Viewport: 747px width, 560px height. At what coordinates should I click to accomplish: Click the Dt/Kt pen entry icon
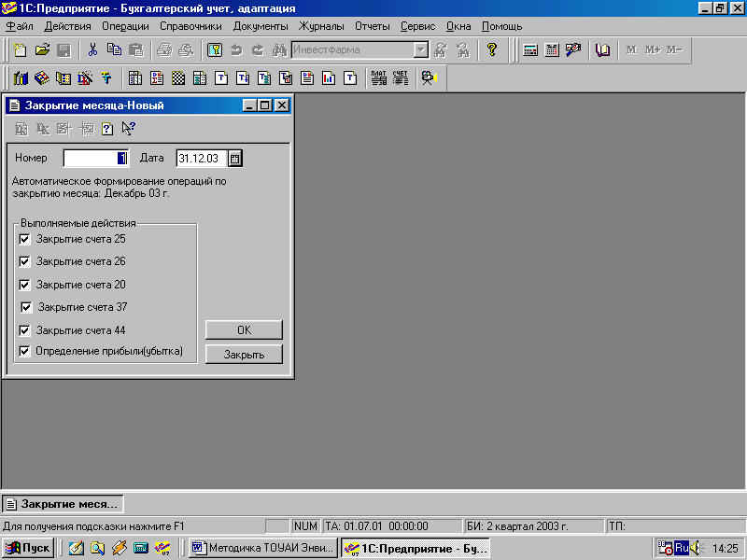tap(85, 77)
